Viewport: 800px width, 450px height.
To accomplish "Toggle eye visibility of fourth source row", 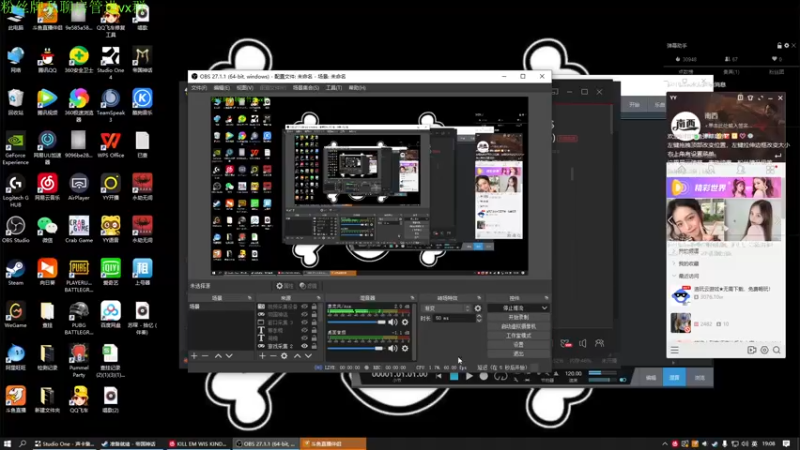I will pyautogui.click(x=305, y=330).
